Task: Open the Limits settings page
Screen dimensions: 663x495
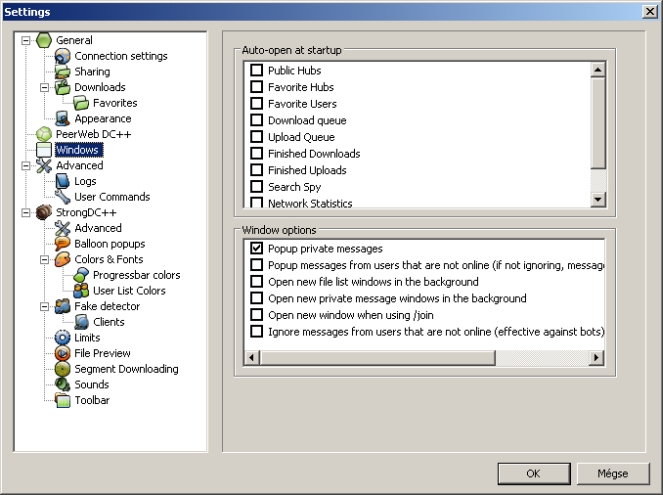Action: (88, 338)
